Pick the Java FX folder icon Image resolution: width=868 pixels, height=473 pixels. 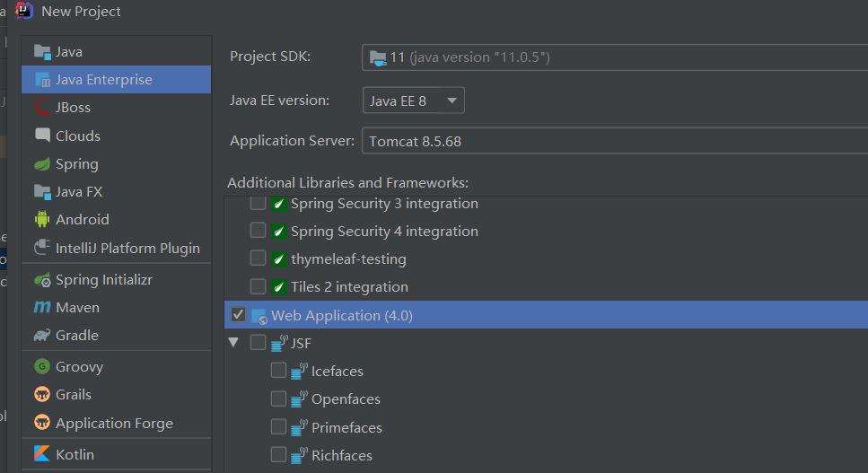[x=42, y=192]
